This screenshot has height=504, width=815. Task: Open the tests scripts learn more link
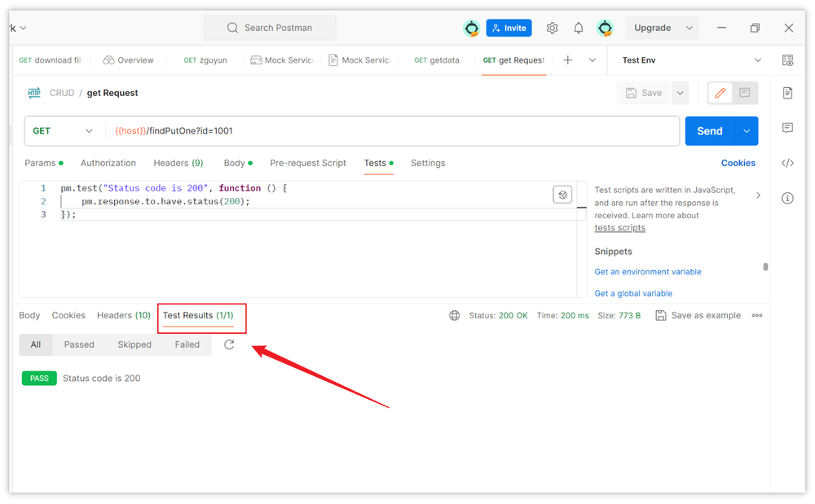tap(619, 227)
